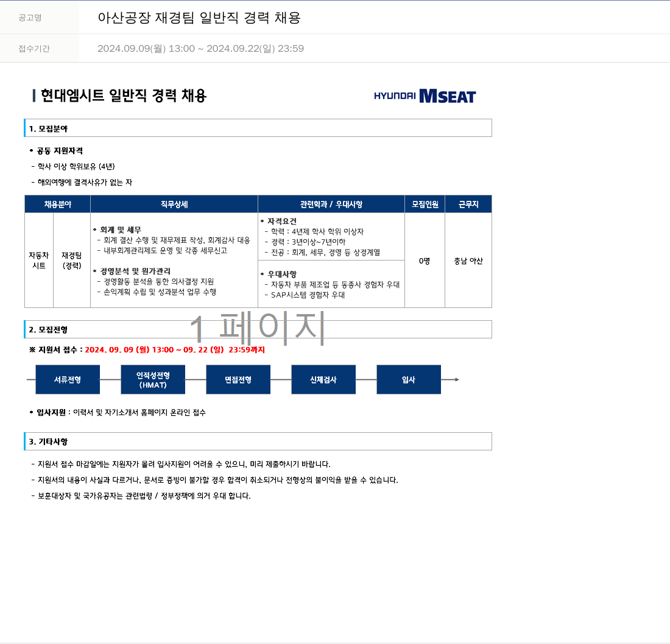Click the '접수기간' label
The width and height of the screenshot is (670, 644).
coord(34,49)
